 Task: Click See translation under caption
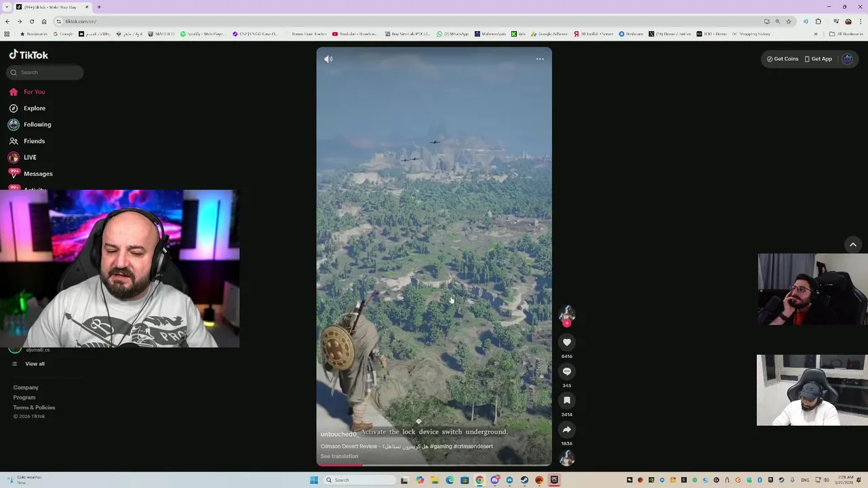coord(339,456)
